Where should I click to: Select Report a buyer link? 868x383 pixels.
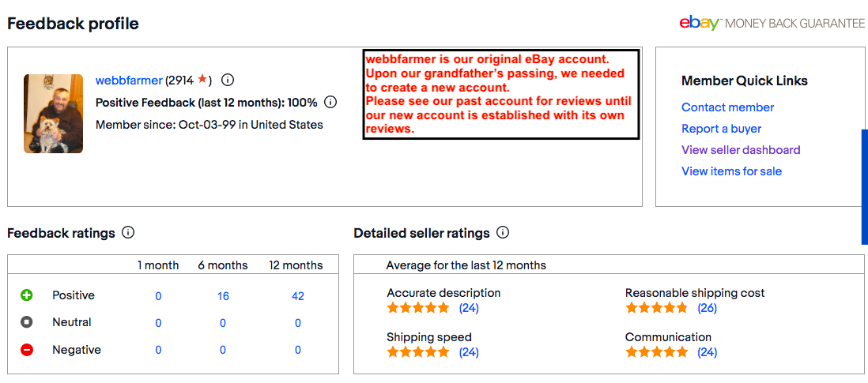coord(721,129)
